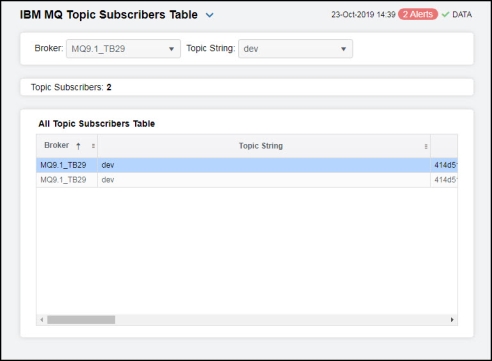This screenshot has height=361, width=492.
Task: Click the first row's 414d5 cell
Action: tap(444, 165)
